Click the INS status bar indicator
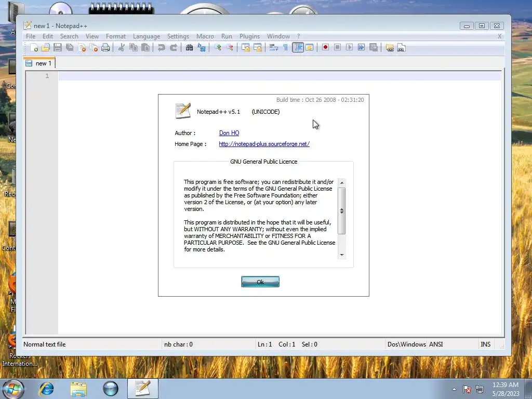Image resolution: width=532 pixels, height=399 pixels. pos(486,344)
